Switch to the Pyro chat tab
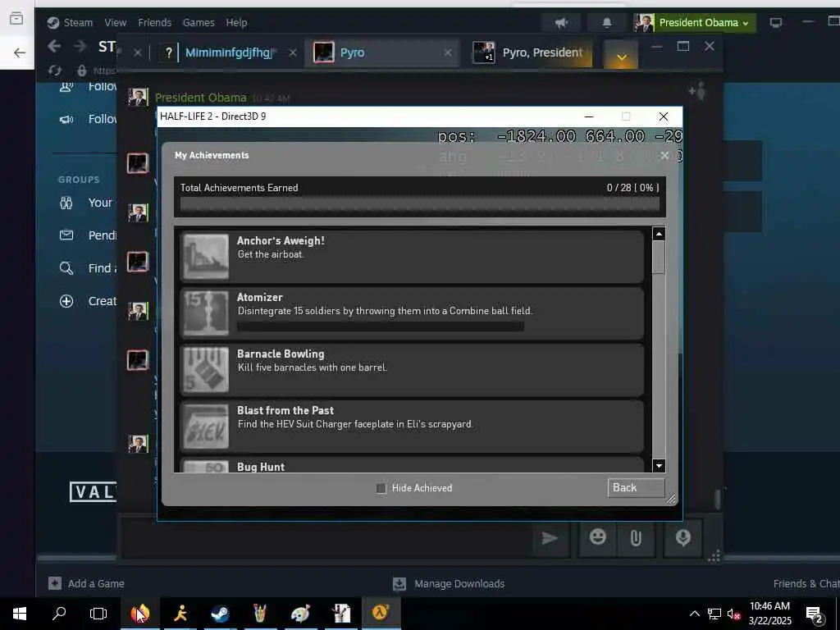This screenshot has height=630, width=840. pos(382,52)
